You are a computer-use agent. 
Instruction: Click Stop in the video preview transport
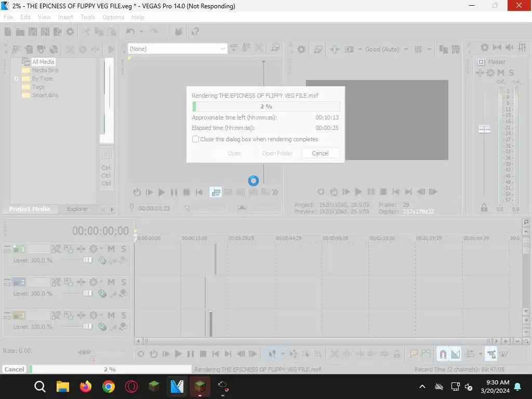[x=383, y=192]
